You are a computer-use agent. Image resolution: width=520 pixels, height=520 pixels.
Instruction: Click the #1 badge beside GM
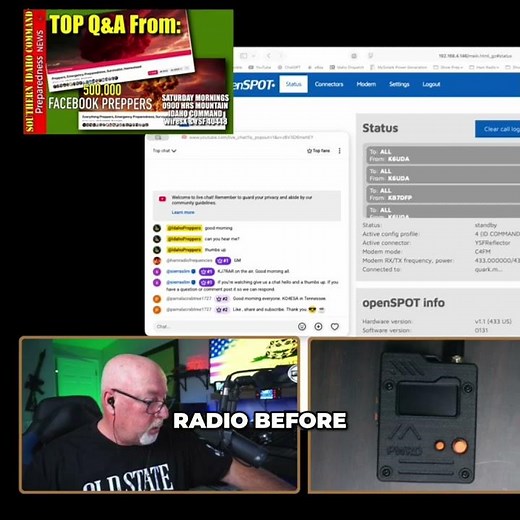pyautogui.click(x=223, y=260)
